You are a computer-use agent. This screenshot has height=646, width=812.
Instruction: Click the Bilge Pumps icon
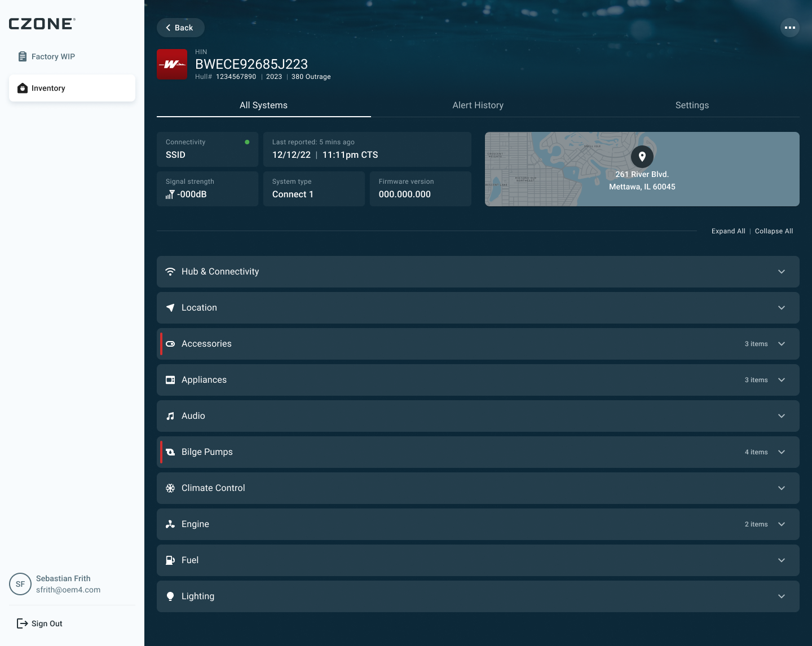[x=170, y=452]
